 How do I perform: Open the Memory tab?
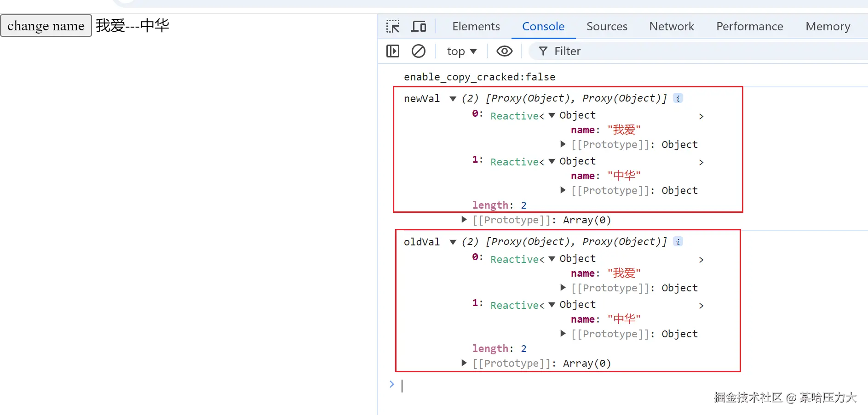828,26
